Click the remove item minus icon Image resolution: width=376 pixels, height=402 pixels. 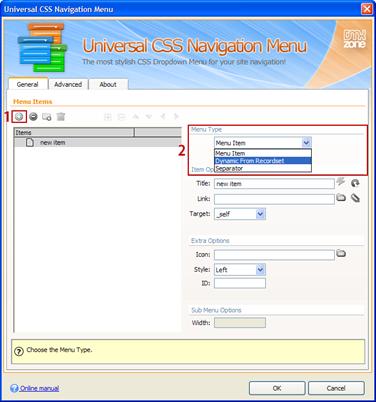(33, 117)
